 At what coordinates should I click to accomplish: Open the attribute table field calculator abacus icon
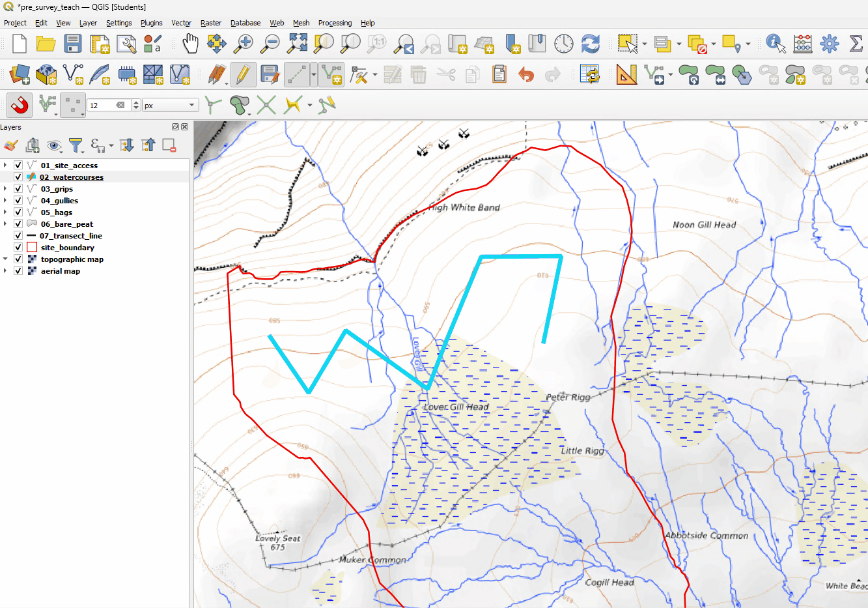tap(802, 44)
